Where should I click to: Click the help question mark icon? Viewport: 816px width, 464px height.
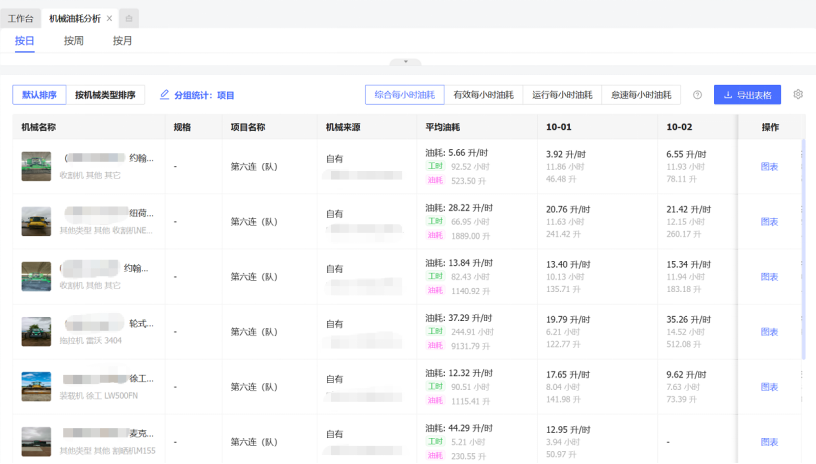click(697, 95)
